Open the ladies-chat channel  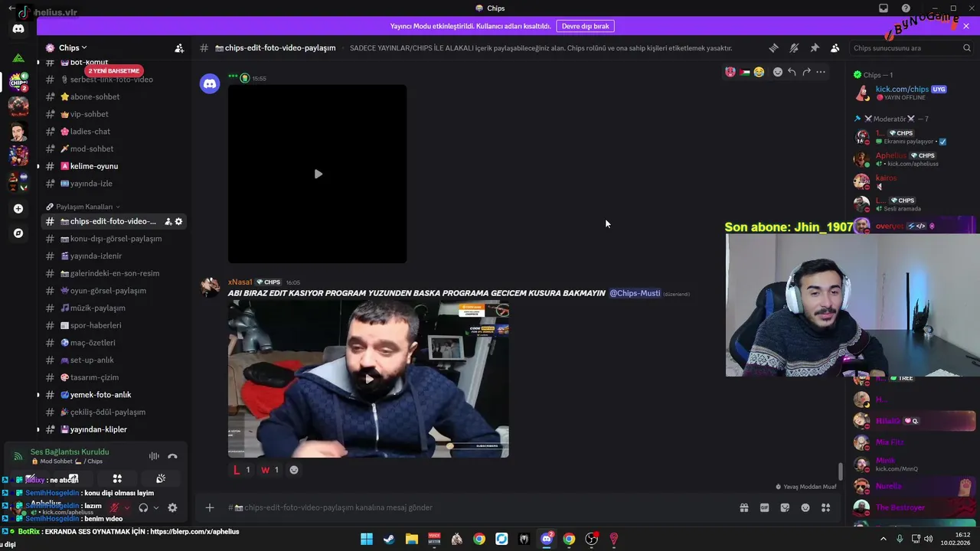coord(112,132)
